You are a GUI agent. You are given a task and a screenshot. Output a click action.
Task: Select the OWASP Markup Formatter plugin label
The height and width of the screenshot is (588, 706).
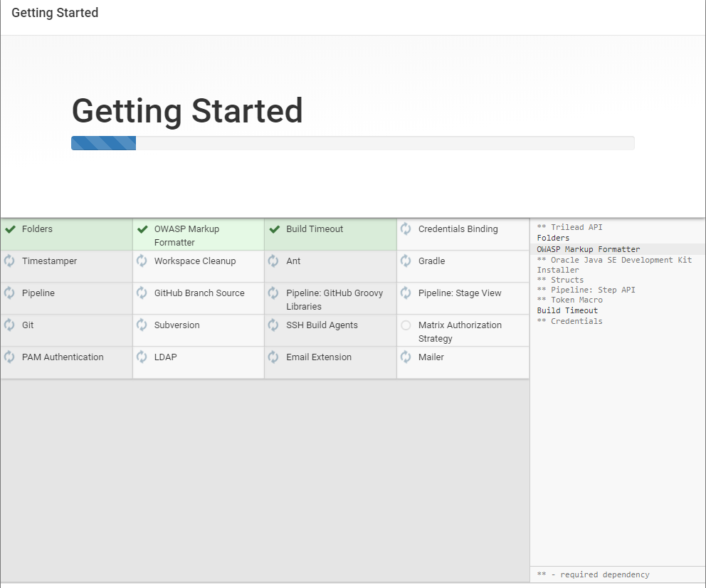tap(186, 236)
